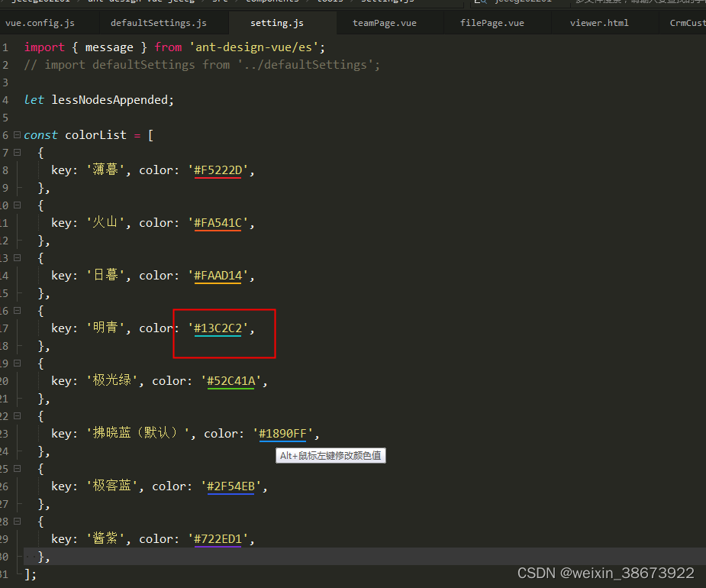Image resolution: width=706 pixels, height=588 pixels.
Task: Click the color value #2F54EB
Action: pos(231,486)
